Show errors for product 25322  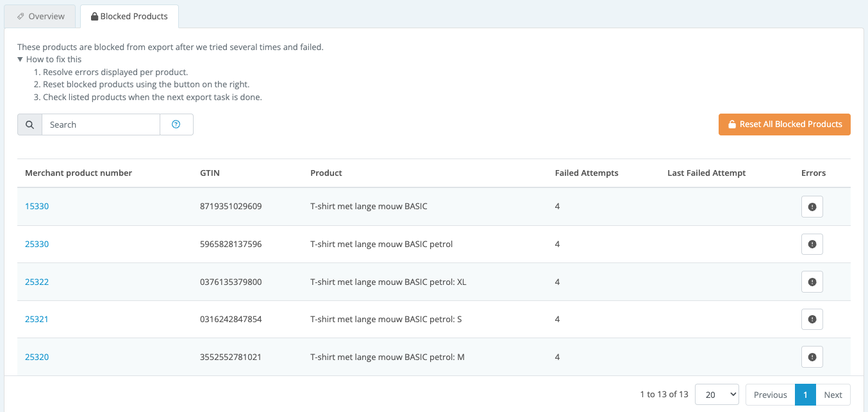pyautogui.click(x=812, y=282)
